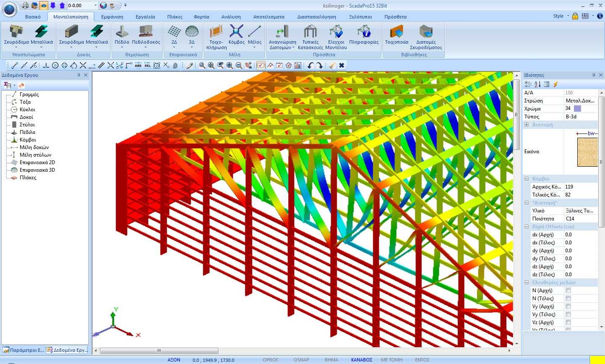Open the Αναγνώριση Διατομών dropdown
The height and width of the screenshot is (364, 605).
pyautogui.click(x=293, y=48)
